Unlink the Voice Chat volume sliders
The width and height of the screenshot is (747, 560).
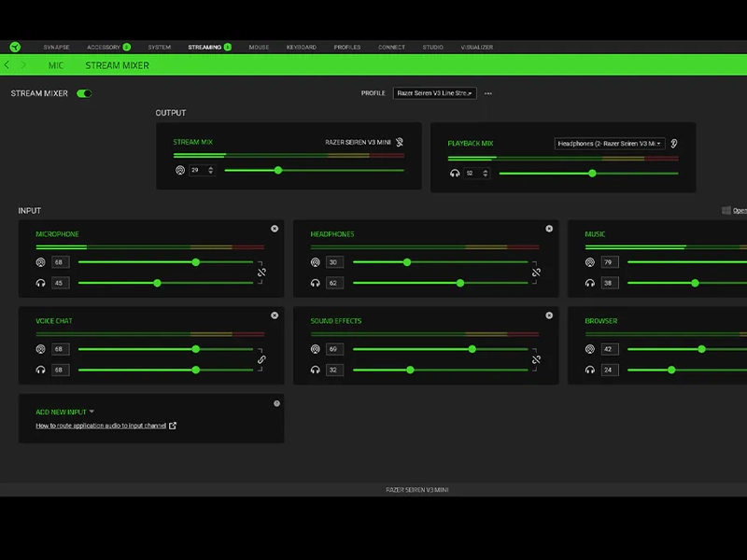(261, 359)
